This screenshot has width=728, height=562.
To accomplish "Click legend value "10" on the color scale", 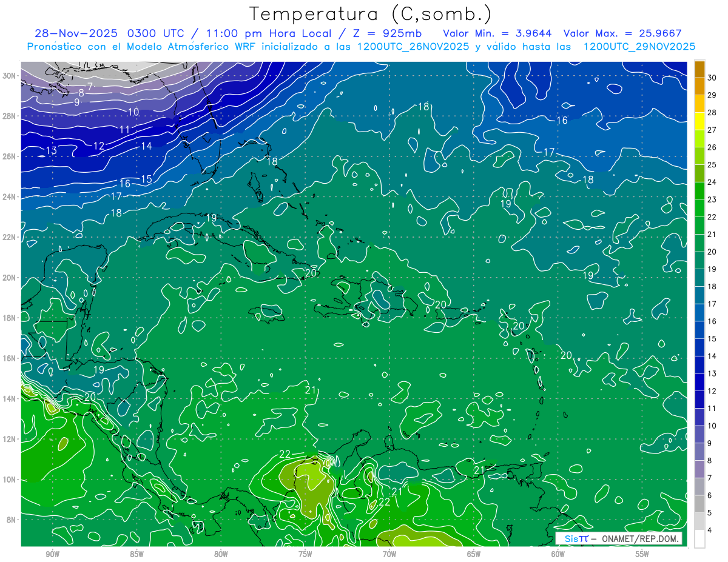I will pyautogui.click(x=712, y=426).
